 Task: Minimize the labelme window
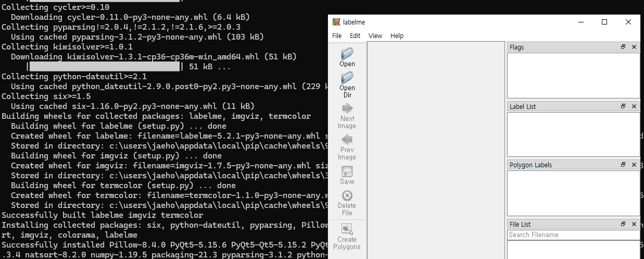click(x=580, y=22)
